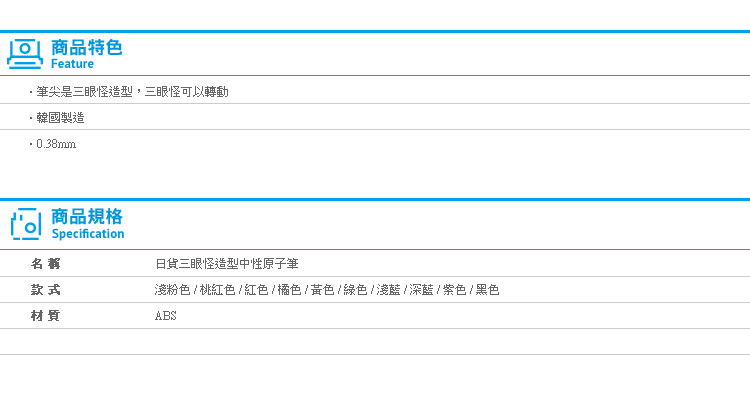
Task: Click the '深藍' style option text
Action: point(421,290)
